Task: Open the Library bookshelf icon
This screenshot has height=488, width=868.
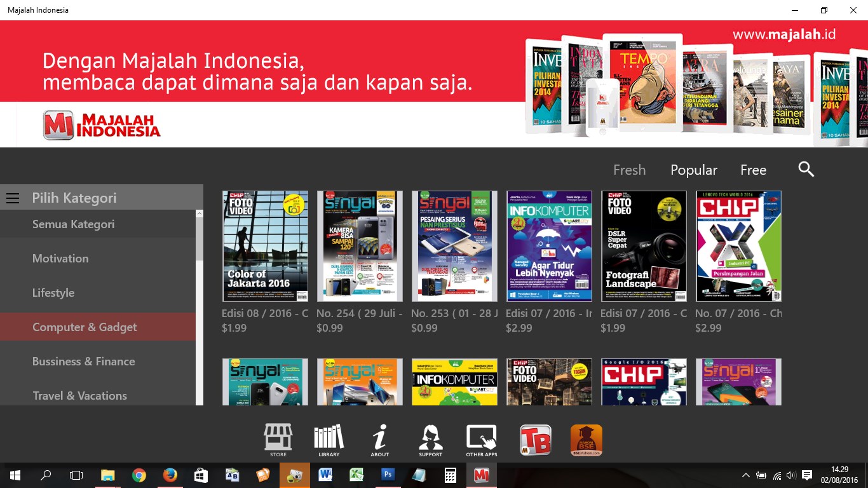Action: (x=329, y=440)
